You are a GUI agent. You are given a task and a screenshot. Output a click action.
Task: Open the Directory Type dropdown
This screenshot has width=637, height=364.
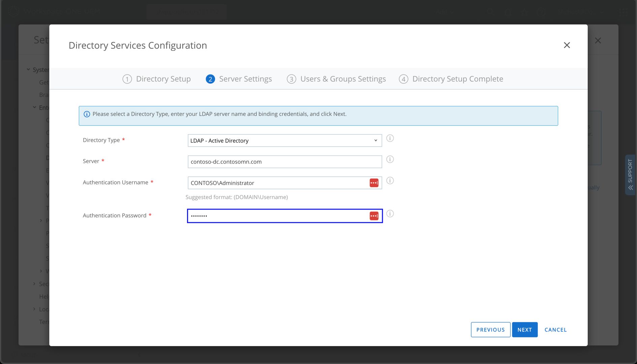(x=284, y=141)
